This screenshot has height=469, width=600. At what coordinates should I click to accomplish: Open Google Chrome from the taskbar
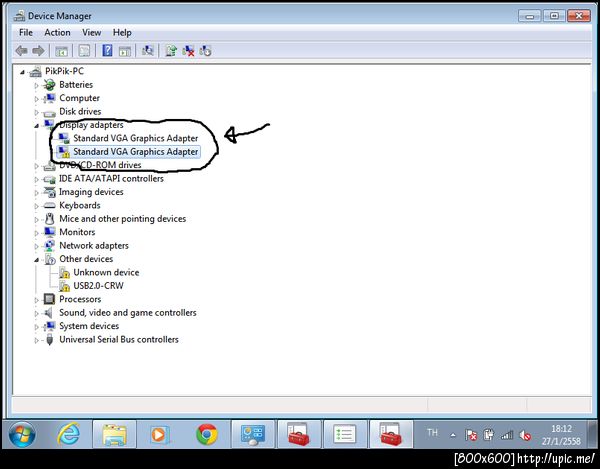click(x=207, y=435)
